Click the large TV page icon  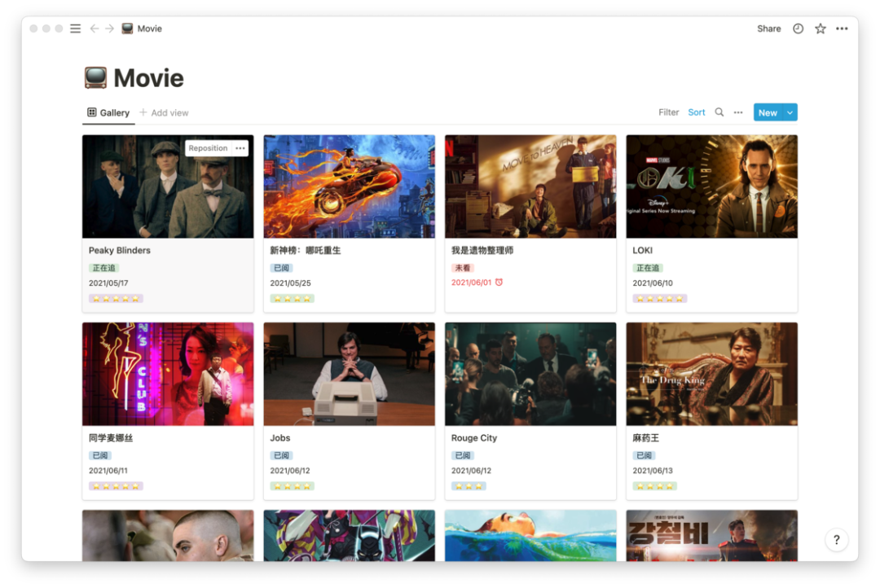tap(95, 77)
